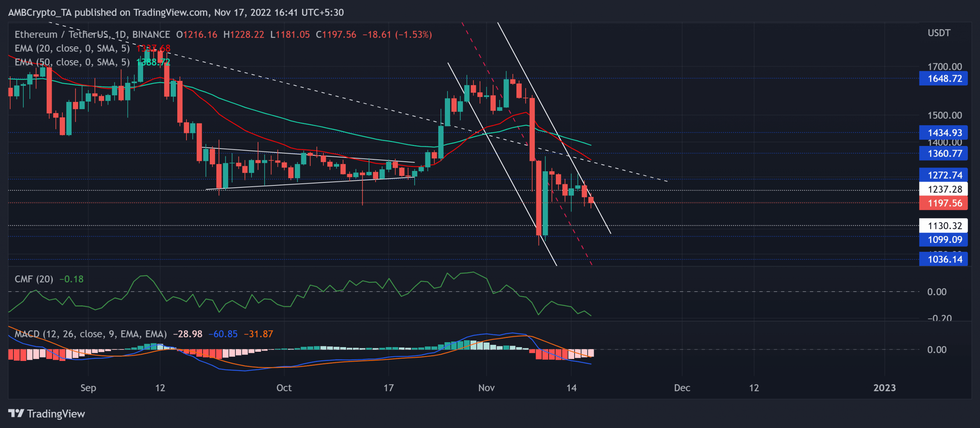Click the Nov date on time axis
The height and width of the screenshot is (428, 980).
coord(486,388)
